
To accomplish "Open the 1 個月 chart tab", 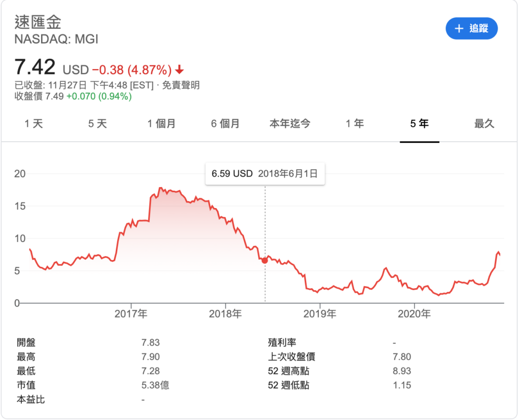I will point(161,124).
